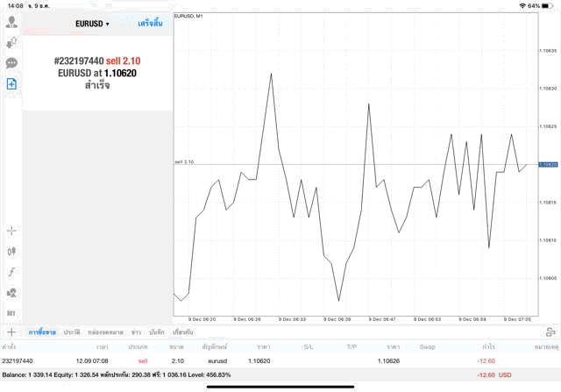This screenshot has width=561, height=392.
Task: Tap the new order document icon
Action: pyautogui.click(x=11, y=84)
